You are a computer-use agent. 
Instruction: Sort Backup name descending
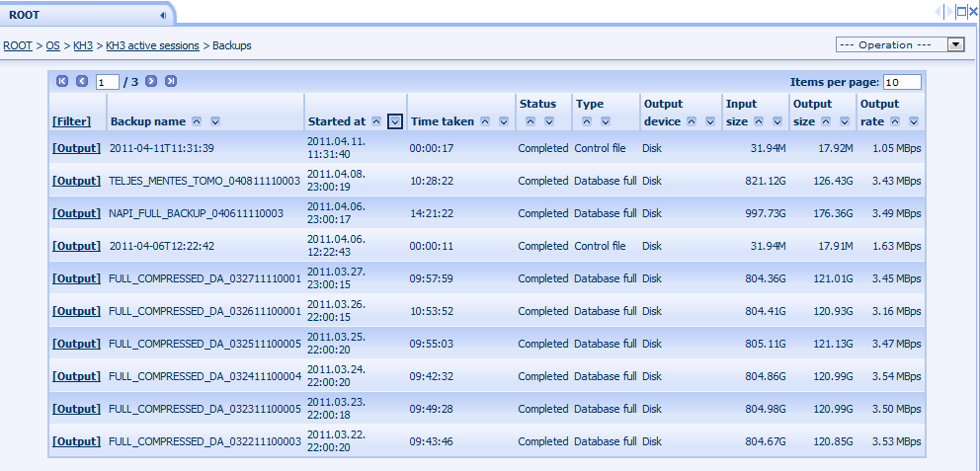pos(215,121)
